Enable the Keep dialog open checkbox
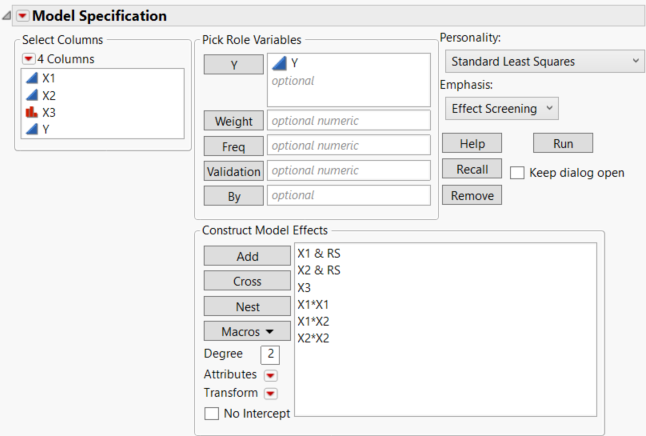The image size is (646, 436). 517,172
